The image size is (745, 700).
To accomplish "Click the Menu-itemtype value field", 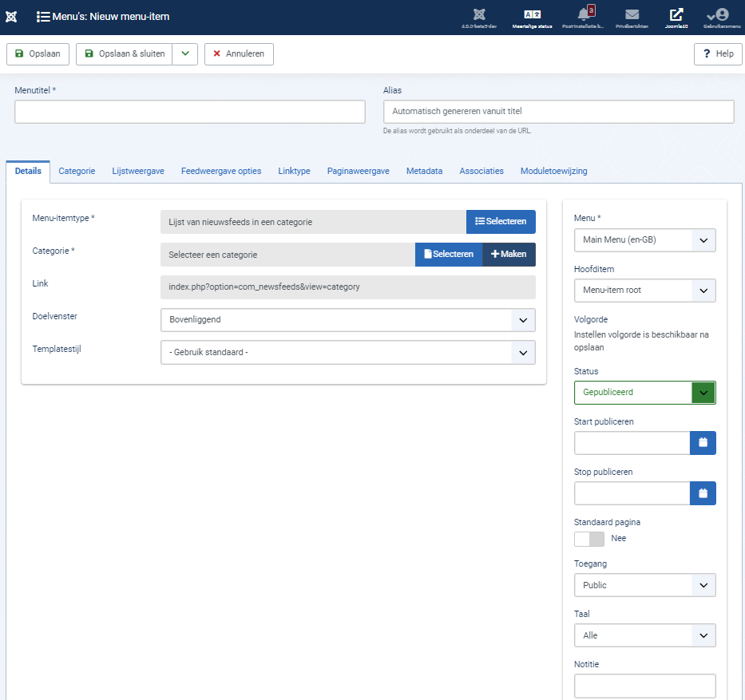I will [313, 222].
